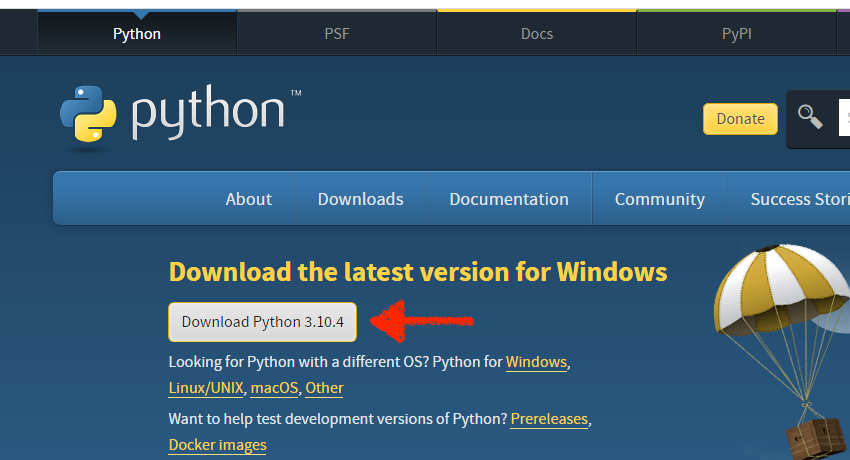Click the Python snake logo icon
Viewport: 850px width, 460px height.
(88, 114)
